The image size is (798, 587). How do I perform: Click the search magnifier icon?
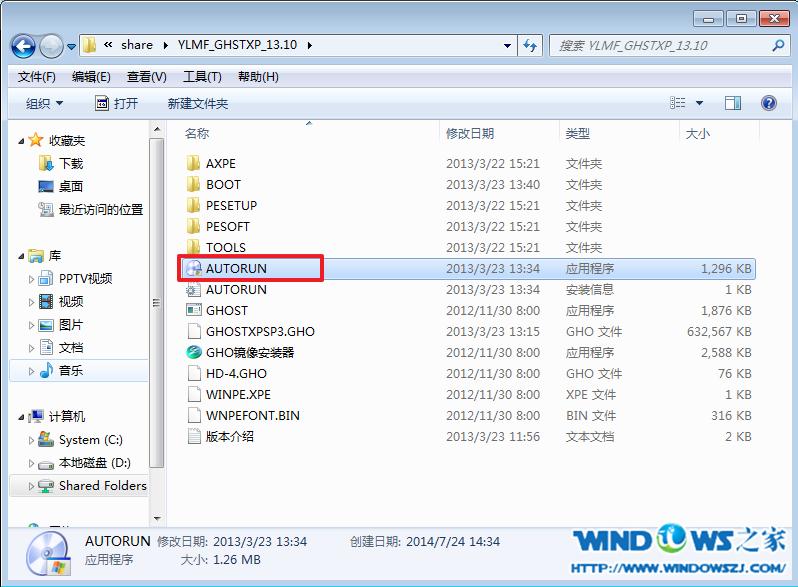click(x=778, y=45)
